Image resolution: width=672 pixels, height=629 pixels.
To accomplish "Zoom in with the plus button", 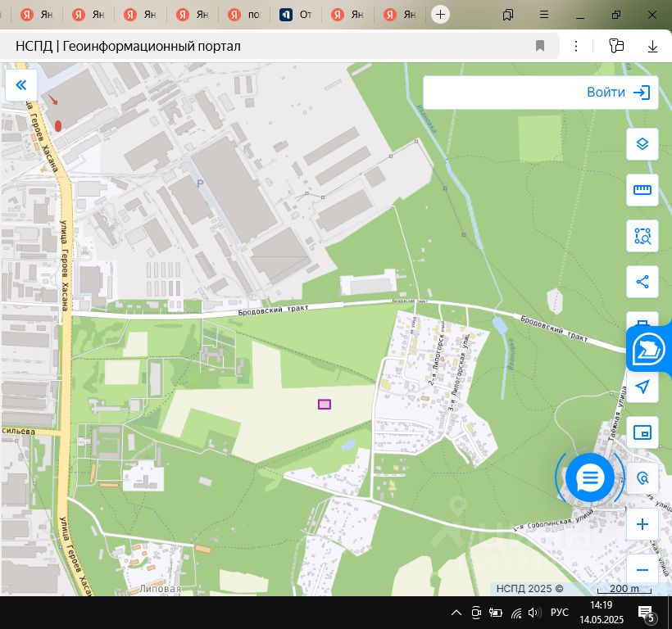I will coord(642,524).
